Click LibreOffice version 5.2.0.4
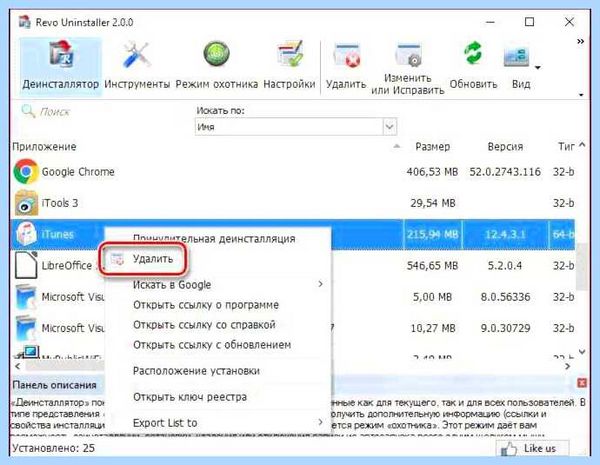The height and width of the screenshot is (465, 600). [x=505, y=265]
